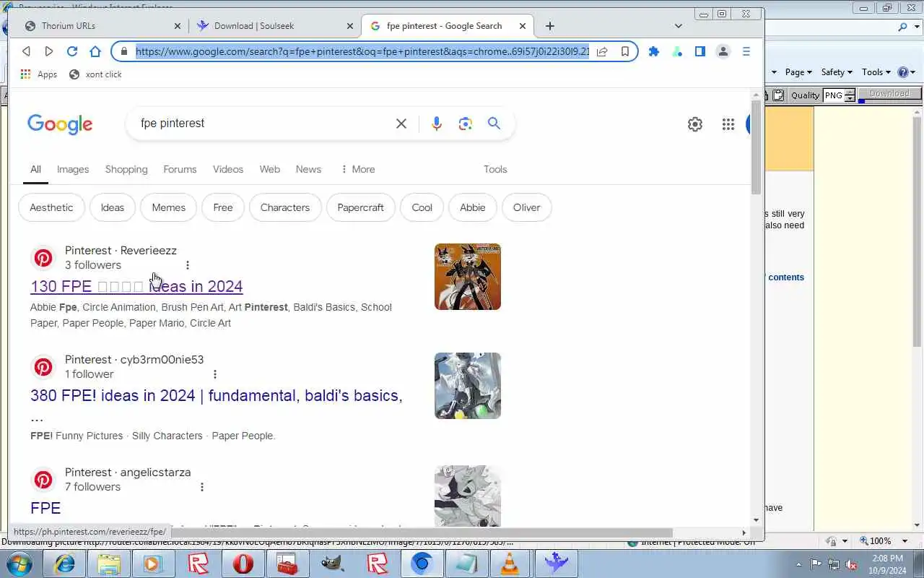Image resolution: width=924 pixels, height=578 pixels.
Task: Close the Download Soulseek tab
Action: point(350,26)
